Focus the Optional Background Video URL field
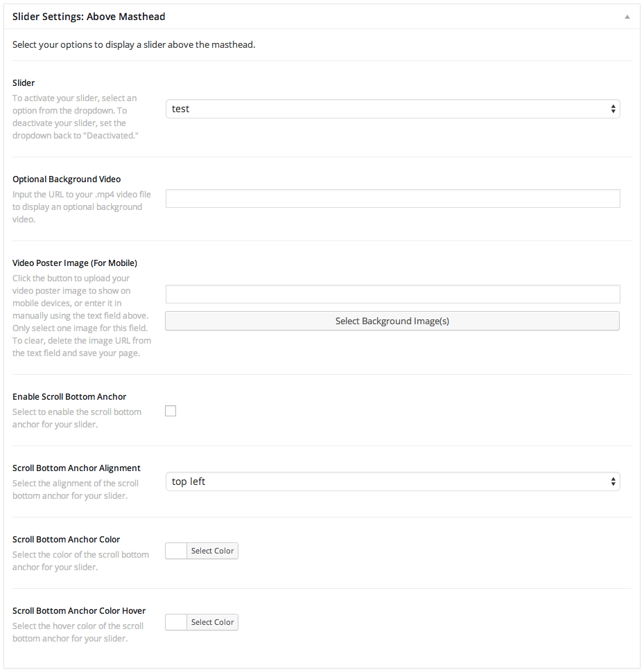The width and height of the screenshot is (644, 672). click(x=392, y=199)
